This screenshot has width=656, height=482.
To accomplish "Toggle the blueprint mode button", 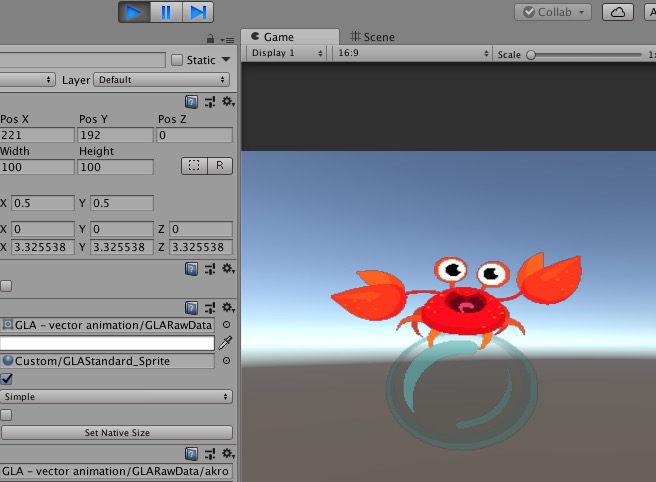I will 194,166.
